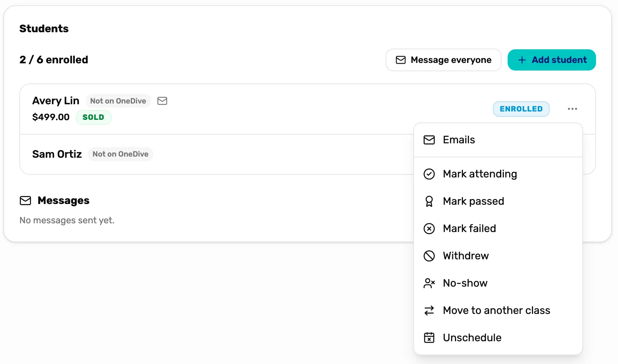The width and height of the screenshot is (618, 364).
Task: Click the No messages sent yet text
Action: [67, 220]
